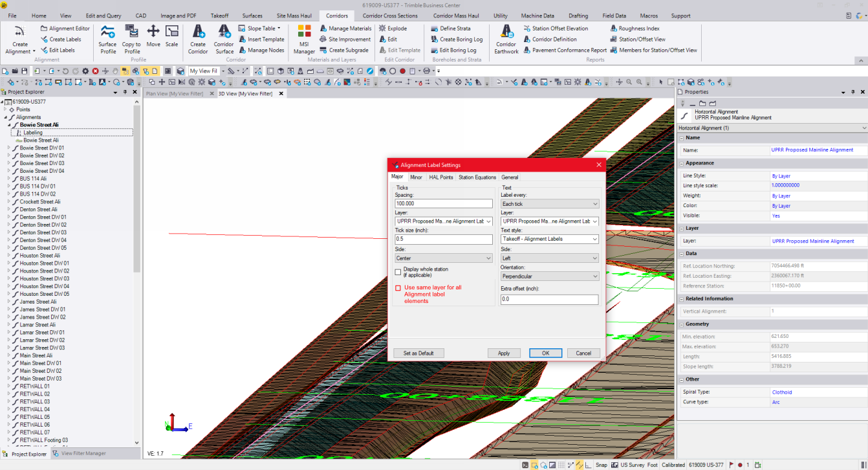Image resolution: width=868 pixels, height=470 pixels.
Task: Pin the Project Explorer panel
Action: tap(125, 93)
